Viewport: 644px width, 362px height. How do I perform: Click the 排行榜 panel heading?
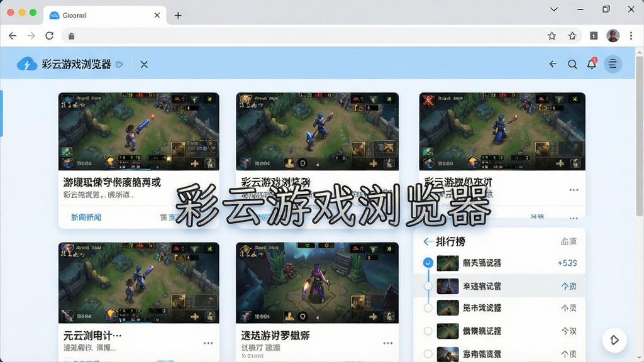(450, 242)
